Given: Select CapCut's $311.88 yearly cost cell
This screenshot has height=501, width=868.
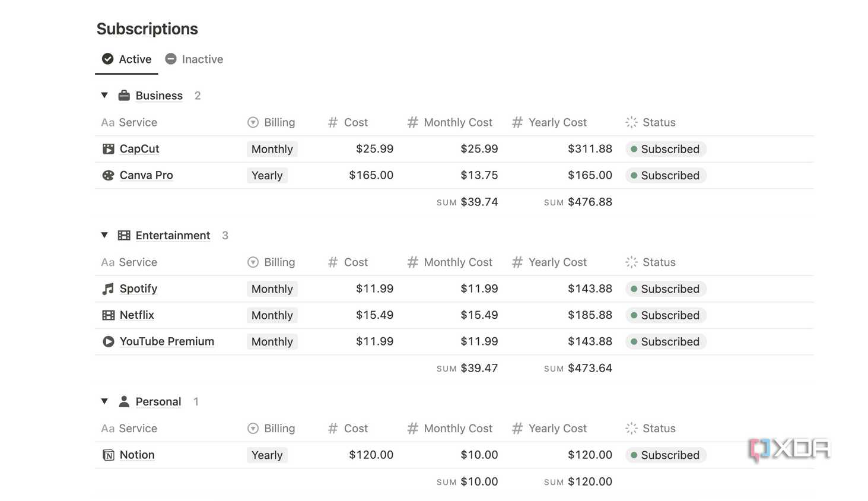Looking at the screenshot, I should tap(590, 149).
